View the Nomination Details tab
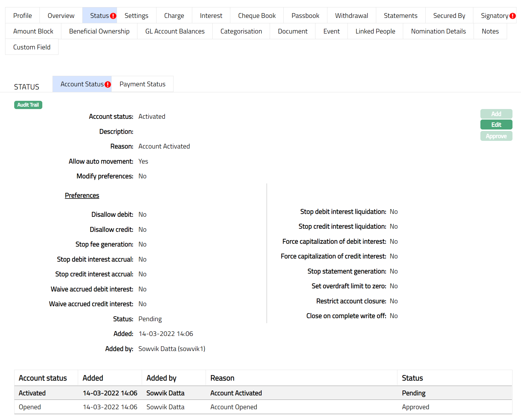The width and height of the screenshot is (521, 420). coord(438,31)
